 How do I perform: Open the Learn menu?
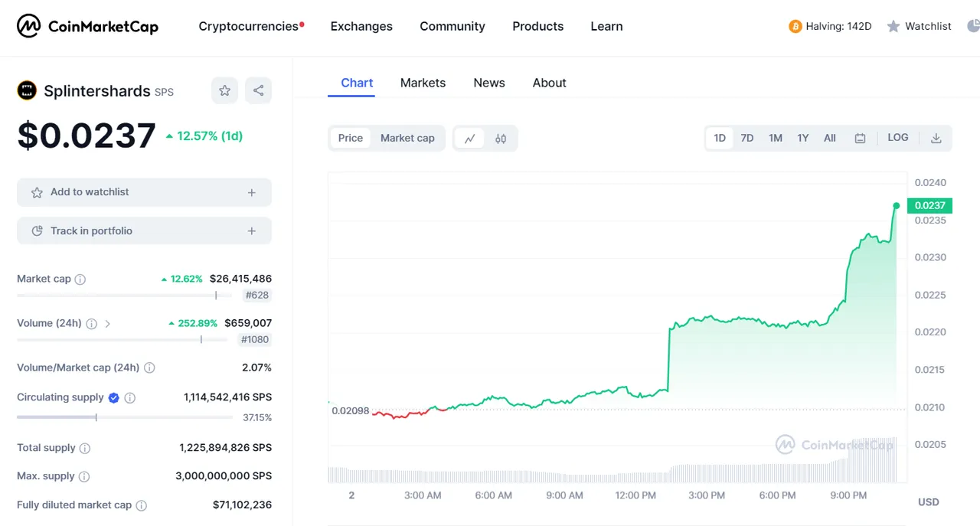(x=606, y=26)
